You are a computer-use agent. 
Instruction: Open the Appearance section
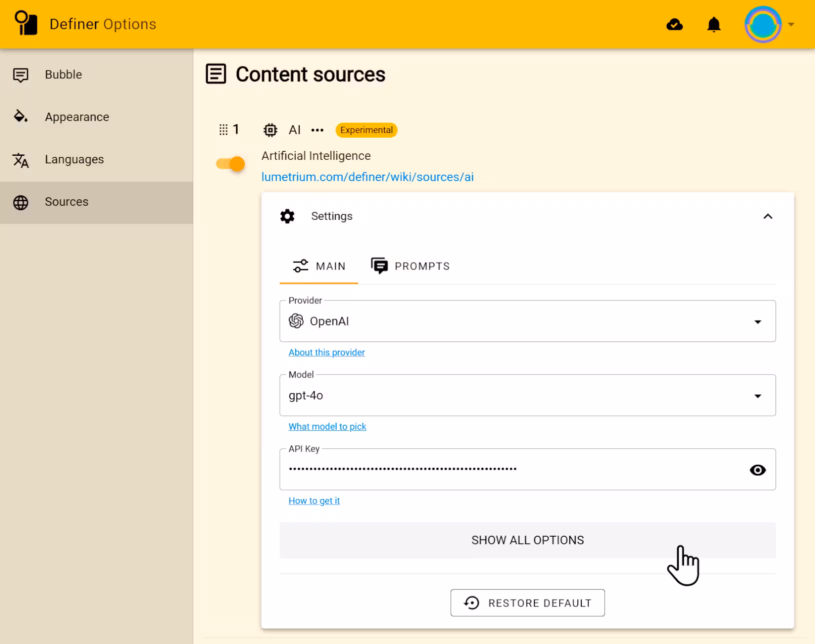[x=96, y=117]
